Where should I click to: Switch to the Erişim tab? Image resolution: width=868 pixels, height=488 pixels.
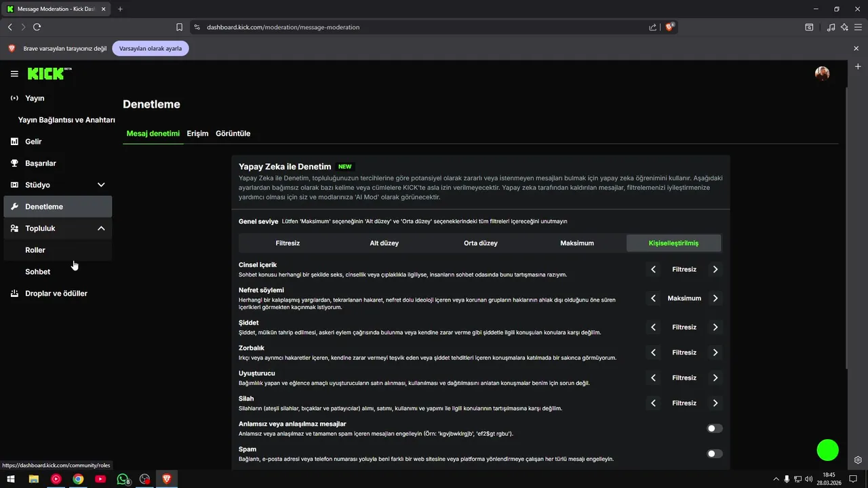click(197, 134)
